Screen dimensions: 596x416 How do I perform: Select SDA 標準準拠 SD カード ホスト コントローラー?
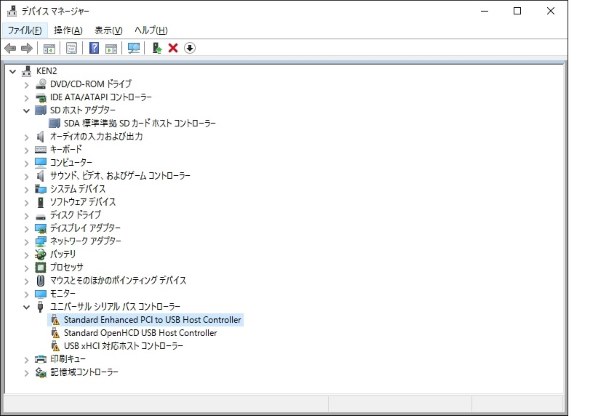139,123
